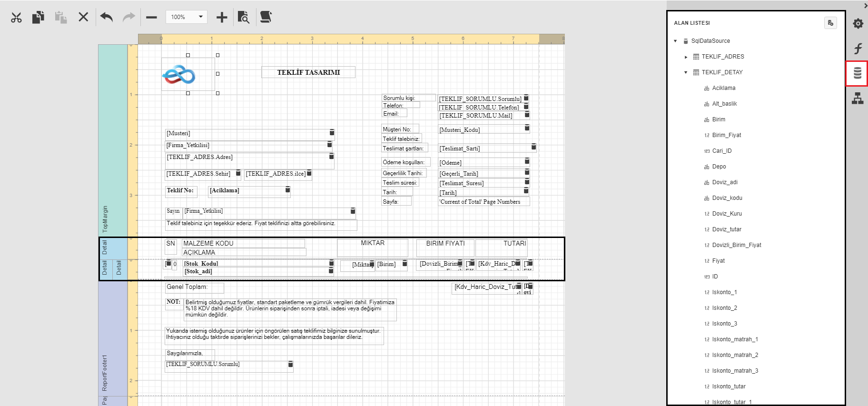Copy the selected report element

38,18
